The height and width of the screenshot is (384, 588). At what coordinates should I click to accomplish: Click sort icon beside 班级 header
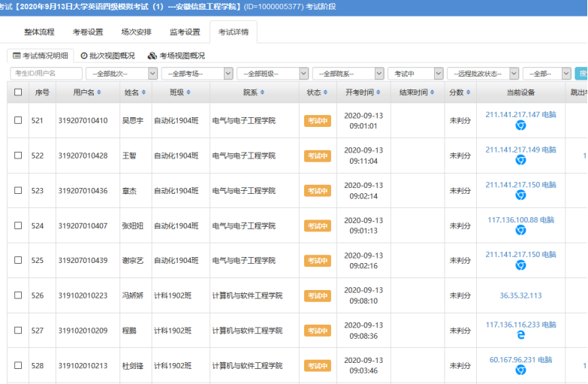coord(188,92)
